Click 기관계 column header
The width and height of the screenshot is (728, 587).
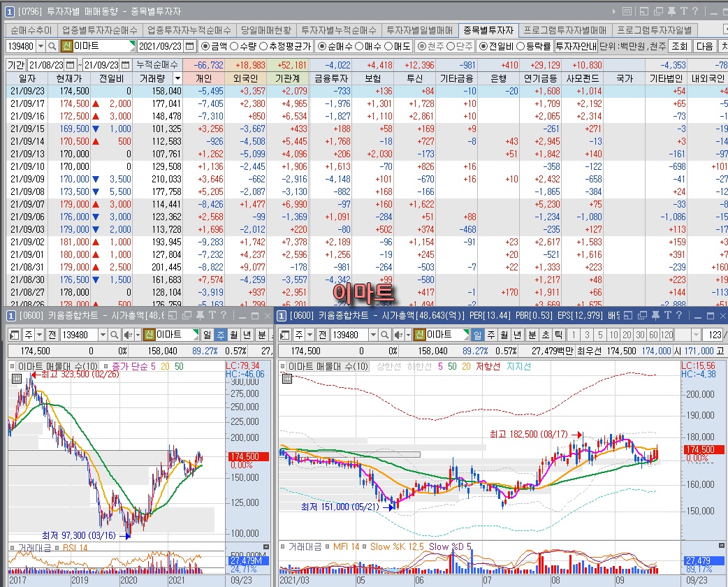287,78
